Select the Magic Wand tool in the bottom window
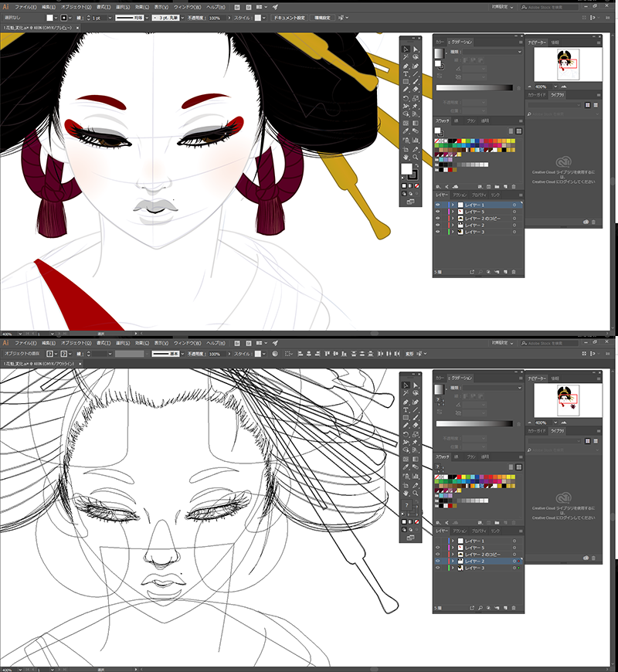 406,393
